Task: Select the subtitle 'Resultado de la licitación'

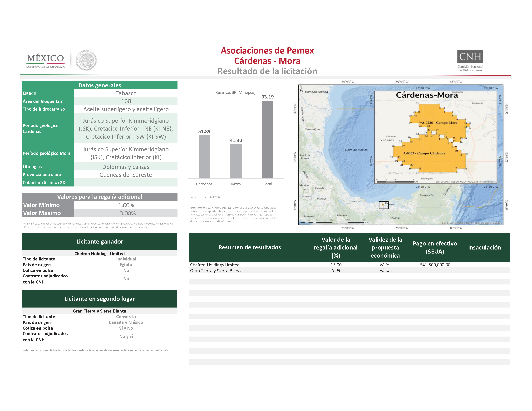Action: coord(267,71)
